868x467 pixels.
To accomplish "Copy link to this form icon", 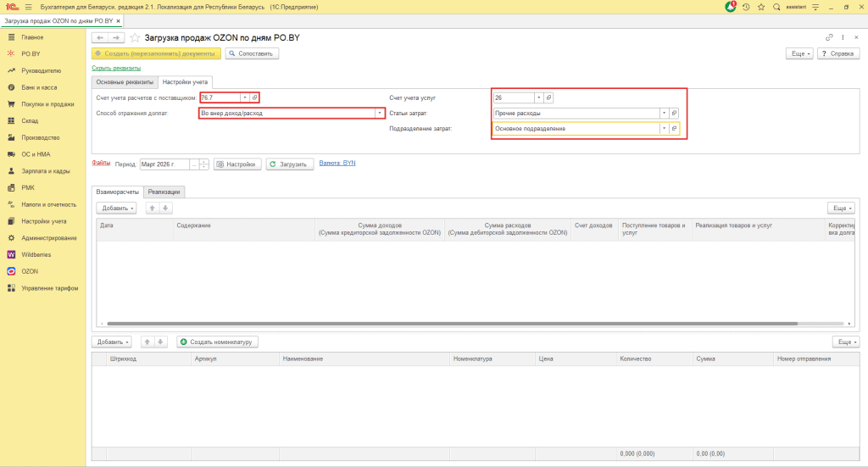I will tap(829, 37).
